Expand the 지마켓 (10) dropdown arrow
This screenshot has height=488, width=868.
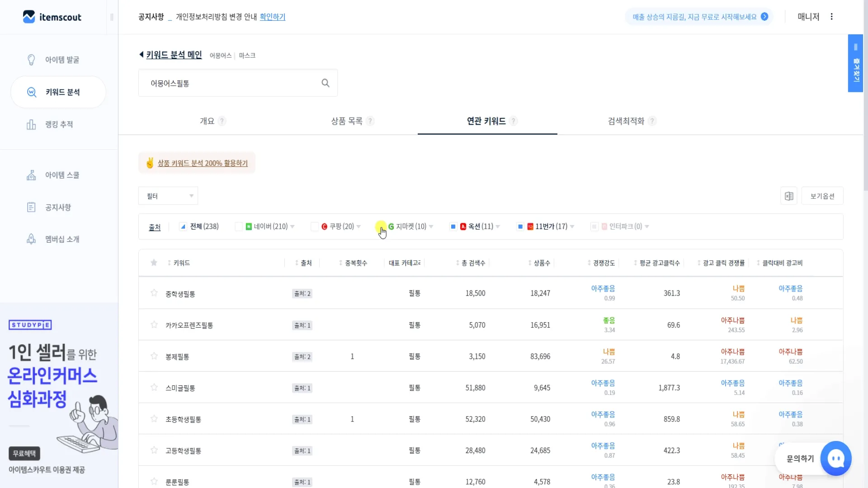[x=431, y=226]
